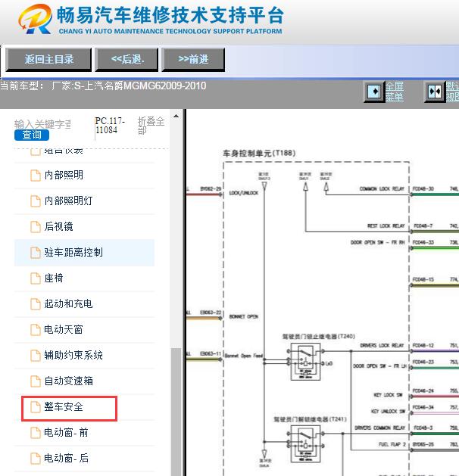Viewport: 459px width, 476px height.
Task: Select the 电动窗-前 entry
Action: coord(66,433)
